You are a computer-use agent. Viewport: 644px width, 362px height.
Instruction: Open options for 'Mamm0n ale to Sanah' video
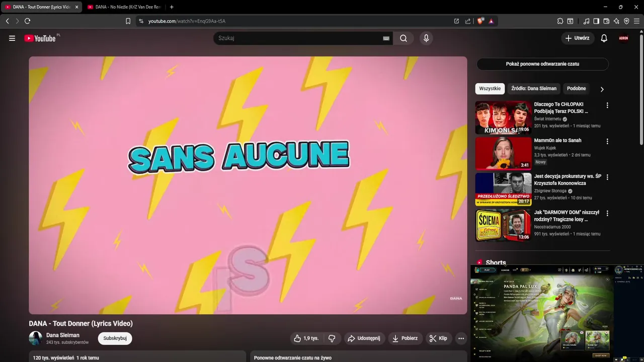[x=607, y=142]
